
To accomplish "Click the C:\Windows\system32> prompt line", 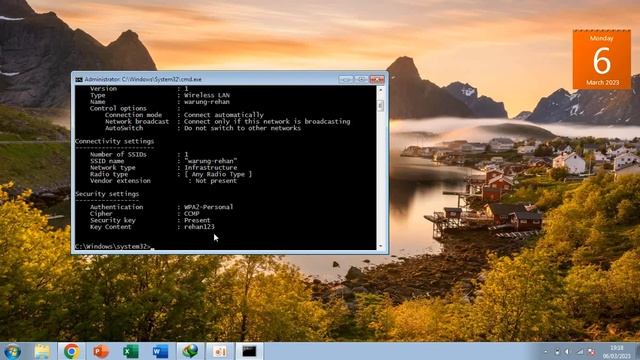I will click(x=113, y=246).
